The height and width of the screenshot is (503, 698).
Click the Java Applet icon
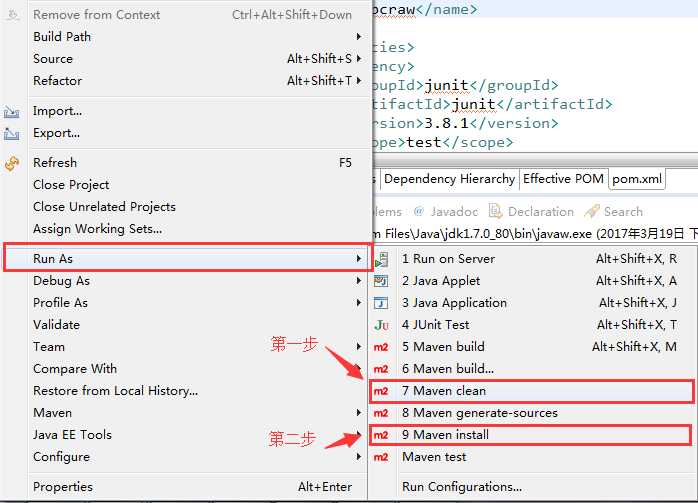click(381, 281)
